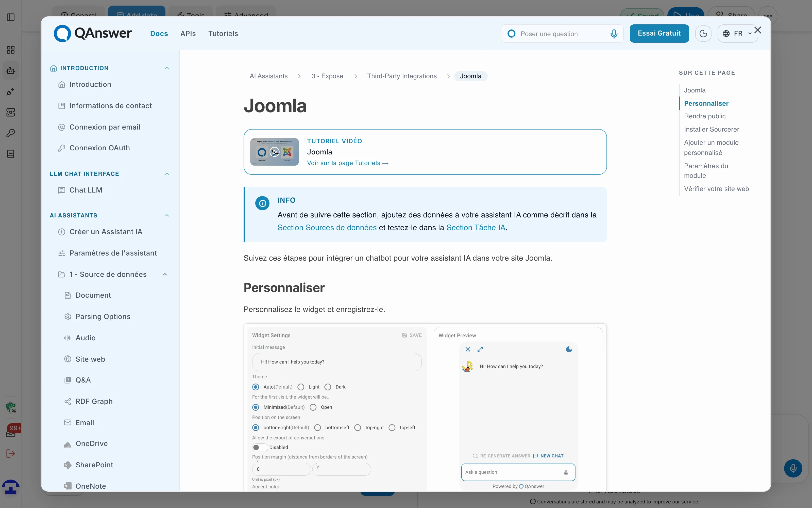Collapse the INTRODUCTION section
Image resolution: width=812 pixels, height=508 pixels.
click(167, 68)
